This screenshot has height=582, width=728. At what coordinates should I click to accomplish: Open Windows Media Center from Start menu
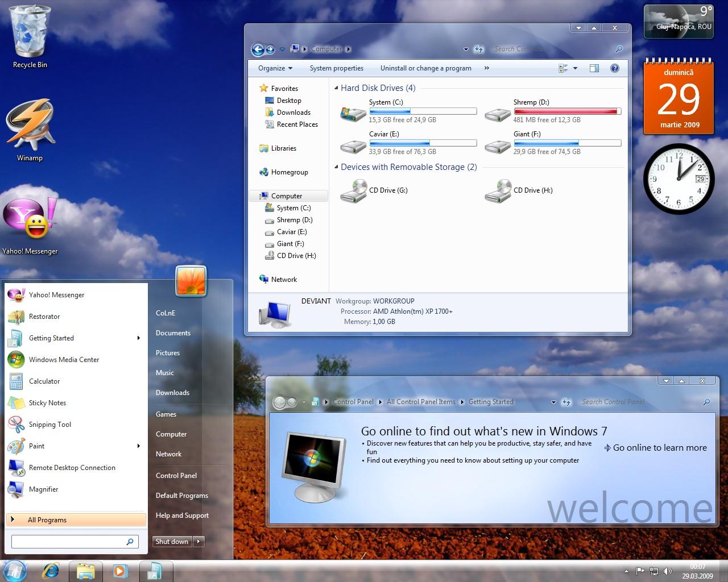click(x=76, y=360)
